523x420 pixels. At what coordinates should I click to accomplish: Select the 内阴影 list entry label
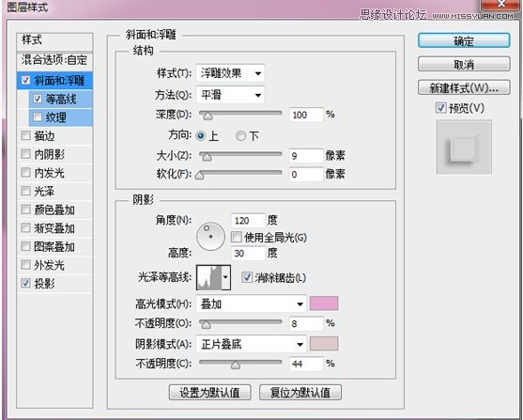(x=50, y=154)
